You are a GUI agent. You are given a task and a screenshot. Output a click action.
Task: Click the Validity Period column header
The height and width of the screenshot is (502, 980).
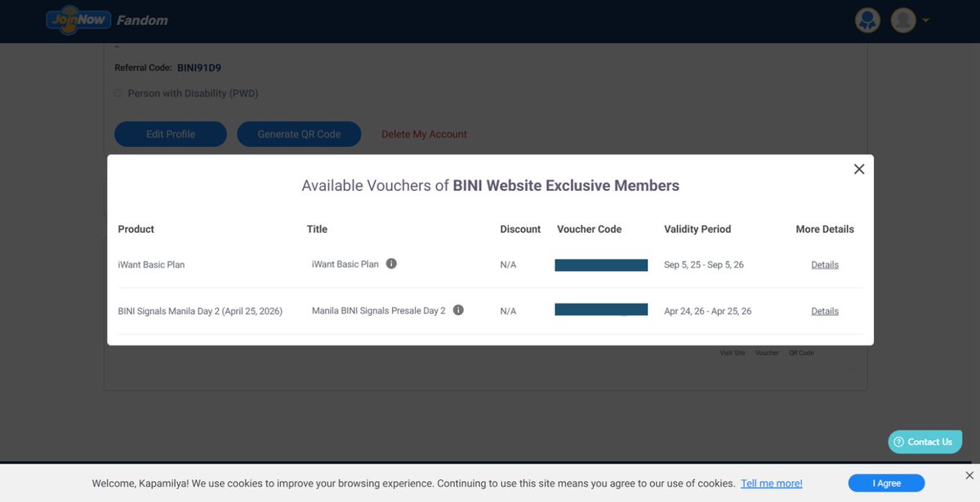pos(697,229)
